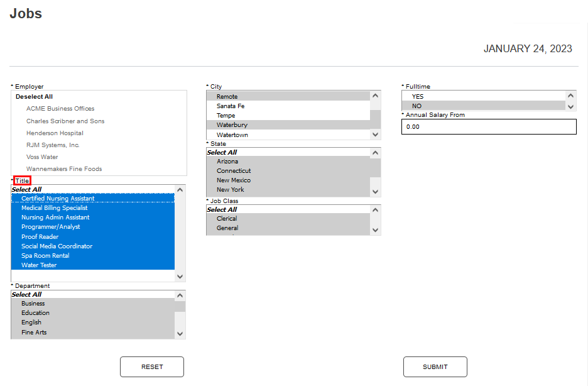588x386 pixels.
Task: Click Deselect All in Employer list
Action: 34,97
